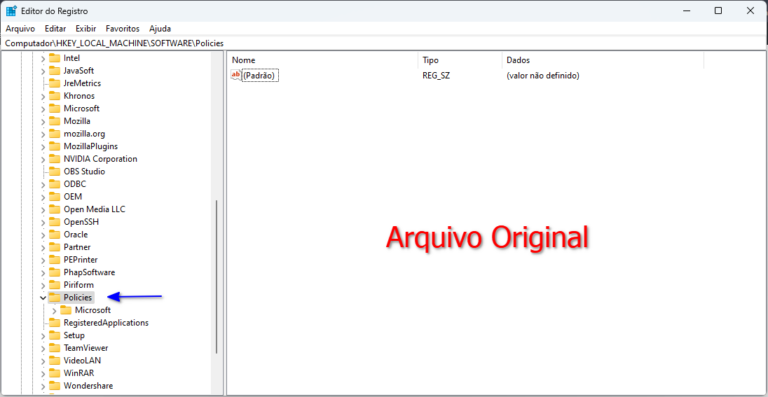This screenshot has width=768, height=397.
Task: Click the RegisteredApplications folder icon
Action: (54, 323)
